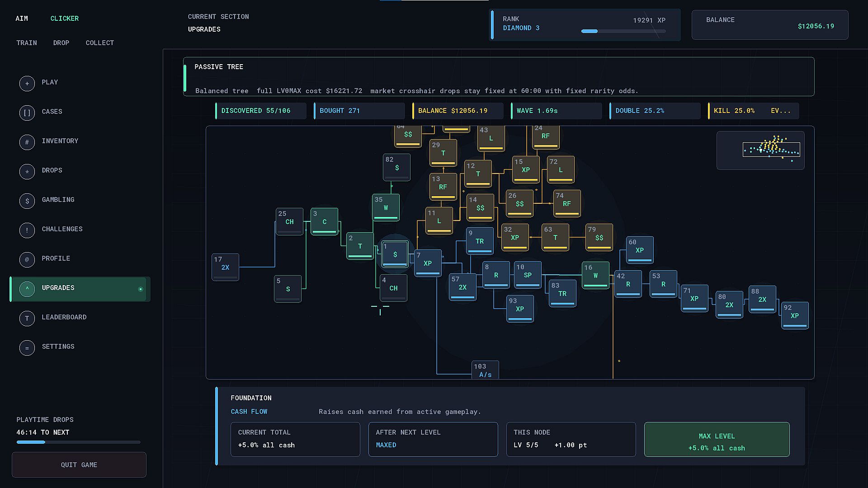Click node 92 XP tile
Image resolution: width=868 pixels, height=488 pixels.
(795, 315)
